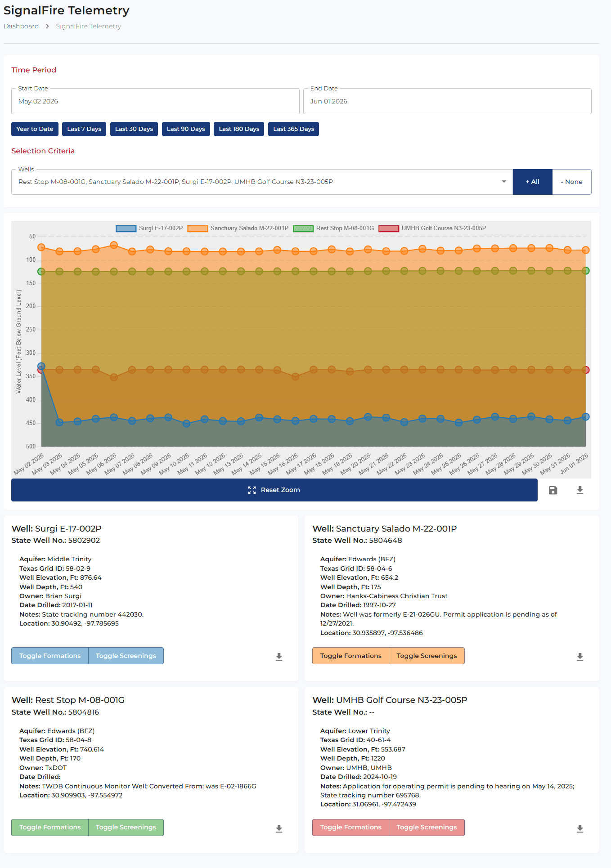Open the Start Date picker field
611x868 pixels.
[x=155, y=101]
